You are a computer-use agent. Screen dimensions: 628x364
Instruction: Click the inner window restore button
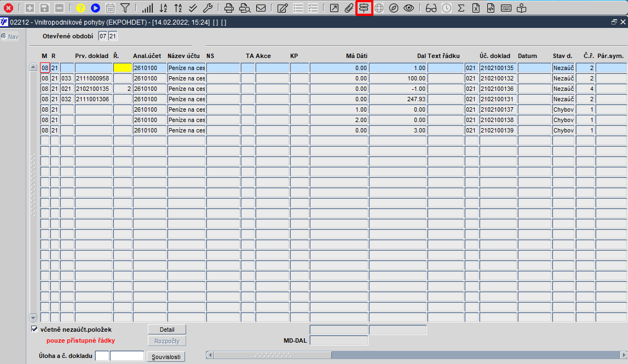(x=614, y=22)
